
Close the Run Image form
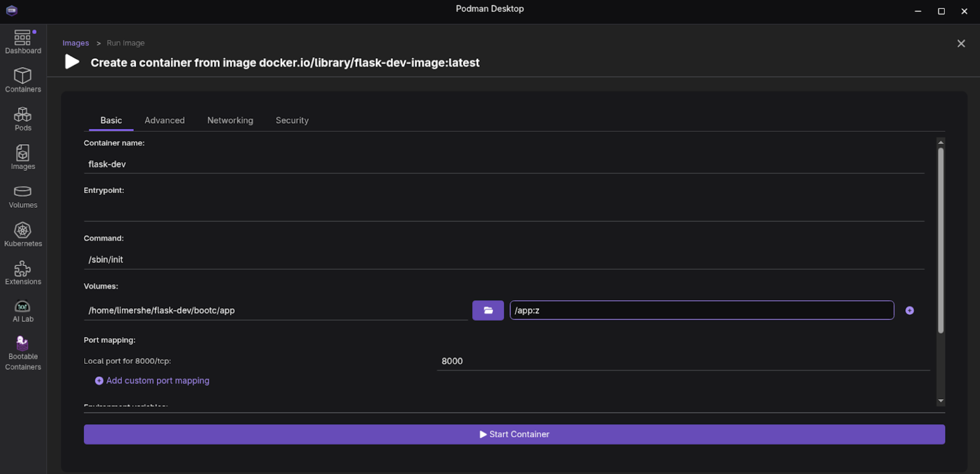(x=961, y=43)
